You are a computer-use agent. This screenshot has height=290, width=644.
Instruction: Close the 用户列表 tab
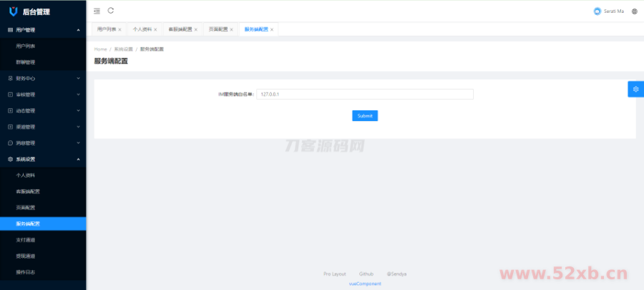119,29
